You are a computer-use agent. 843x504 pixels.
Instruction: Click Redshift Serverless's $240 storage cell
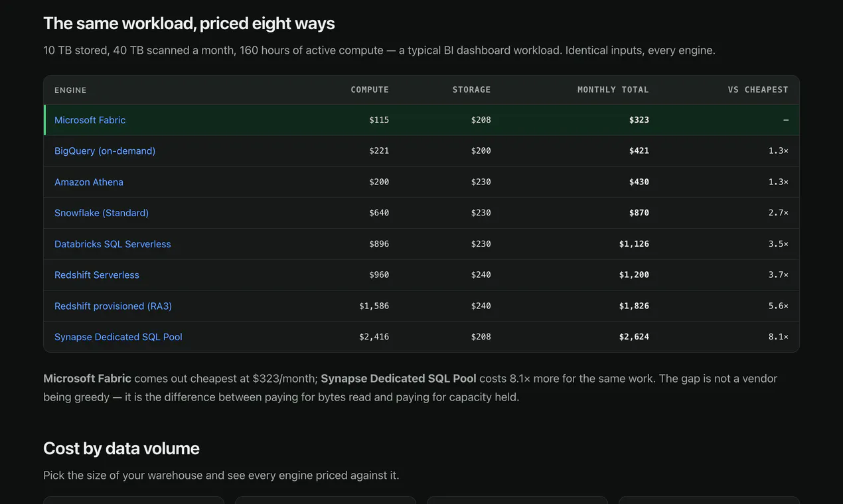coord(481,275)
